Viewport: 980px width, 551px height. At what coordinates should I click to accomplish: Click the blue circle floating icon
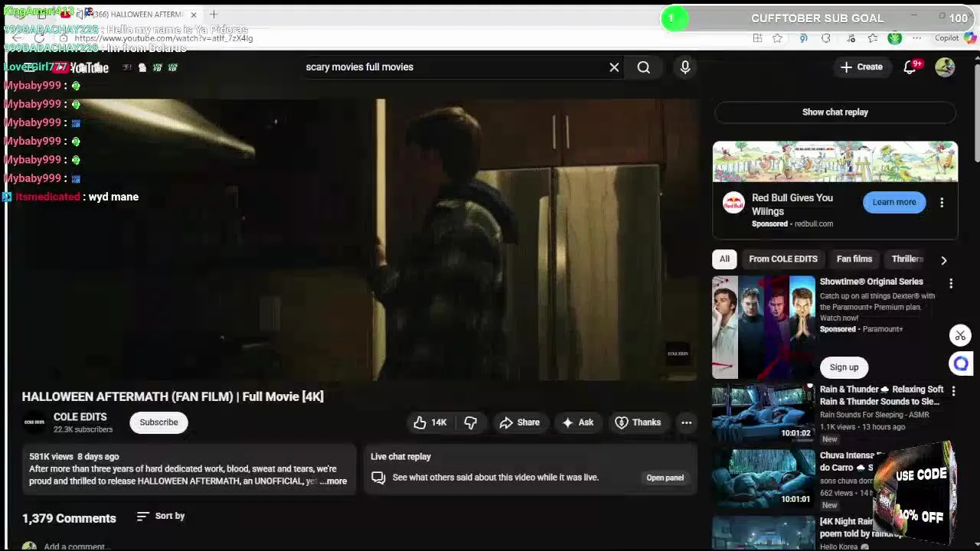point(960,364)
